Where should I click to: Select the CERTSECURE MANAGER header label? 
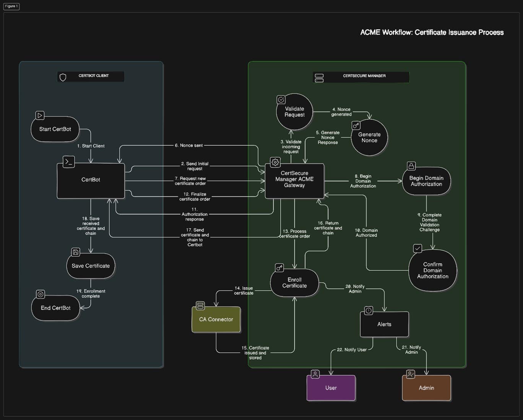tap(364, 76)
